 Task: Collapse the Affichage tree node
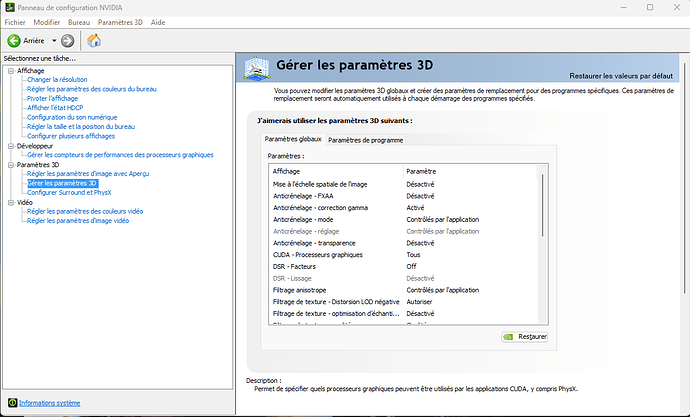[x=11, y=71]
